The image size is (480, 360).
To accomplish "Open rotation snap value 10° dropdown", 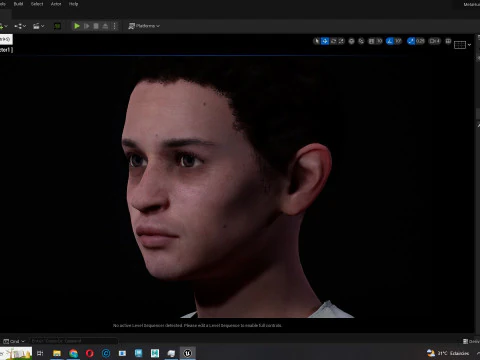I will click(398, 41).
